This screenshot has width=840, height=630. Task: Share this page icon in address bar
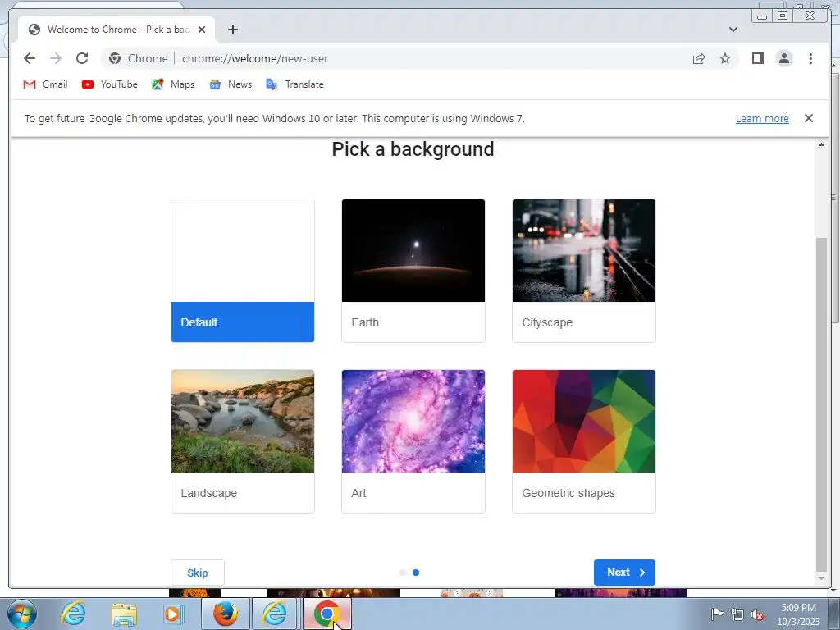[699, 58]
